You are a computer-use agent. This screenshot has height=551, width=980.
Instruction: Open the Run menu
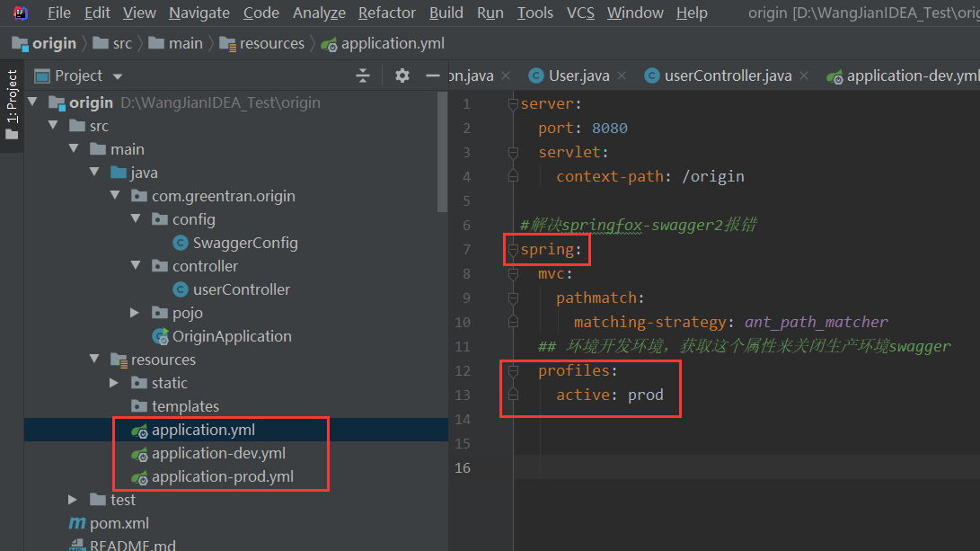490,13
